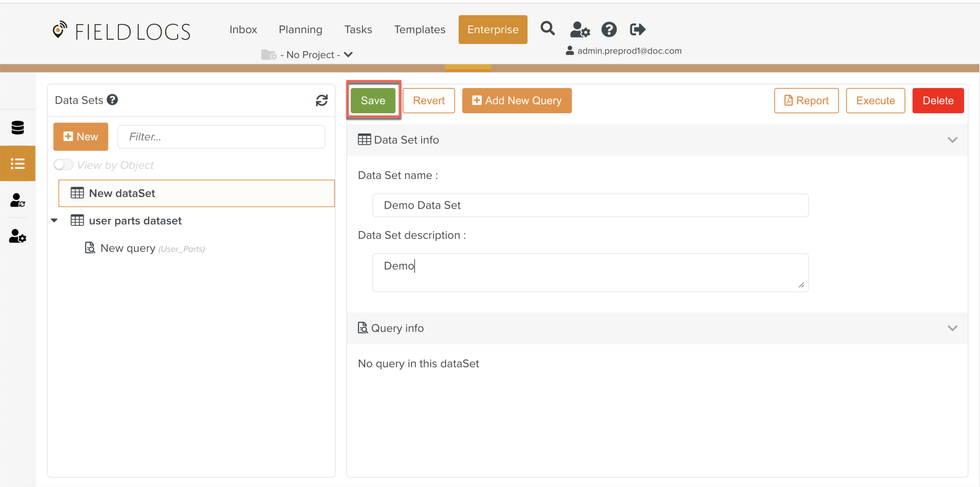Screen dimensions: 980x487
Task: Collapse the Data Set info section
Action: click(952, 140)
